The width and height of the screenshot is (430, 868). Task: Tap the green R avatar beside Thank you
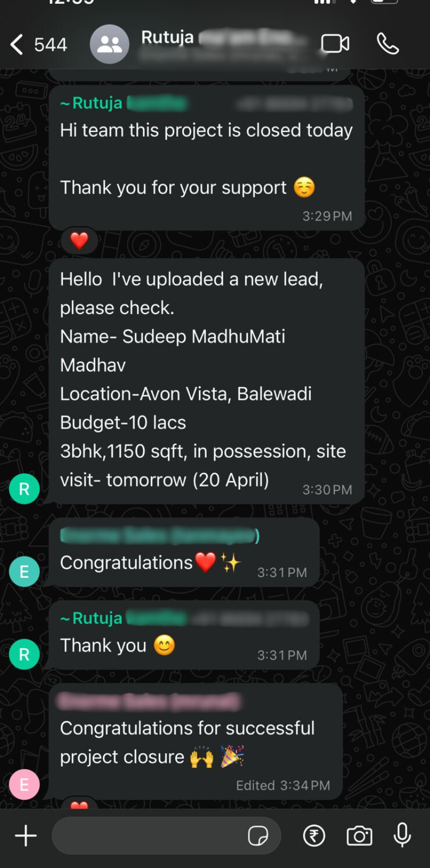point(24,654)
